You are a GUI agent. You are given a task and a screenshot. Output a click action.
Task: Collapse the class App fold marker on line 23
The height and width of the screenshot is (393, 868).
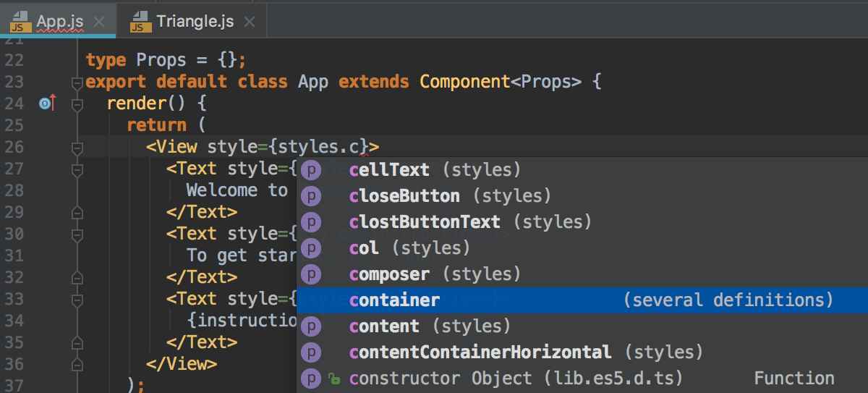click(77, 83)
